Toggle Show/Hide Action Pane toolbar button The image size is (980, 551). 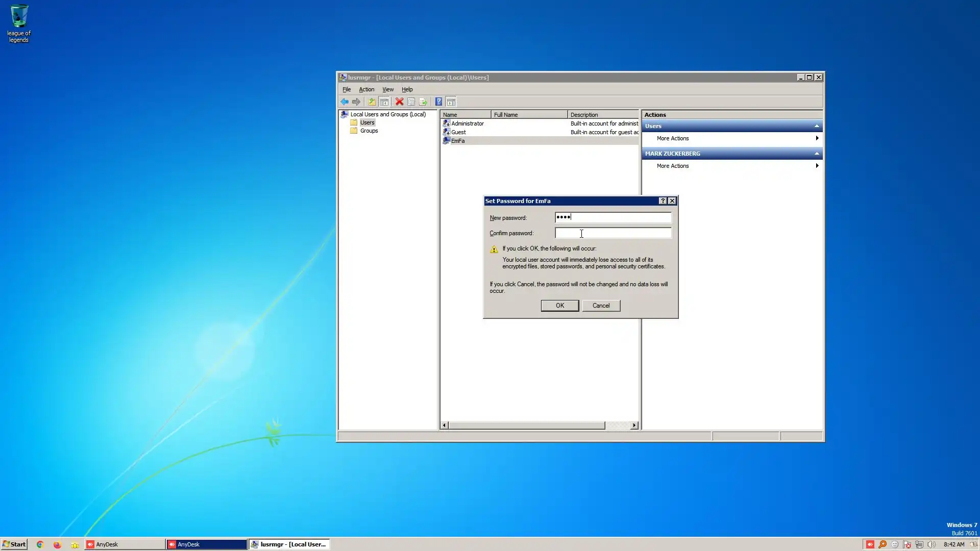(451, 102)
